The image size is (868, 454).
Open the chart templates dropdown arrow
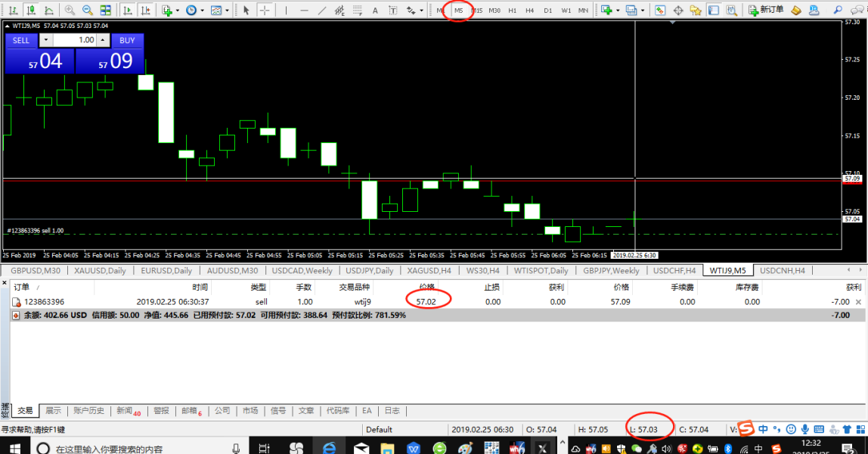point(227,11)
